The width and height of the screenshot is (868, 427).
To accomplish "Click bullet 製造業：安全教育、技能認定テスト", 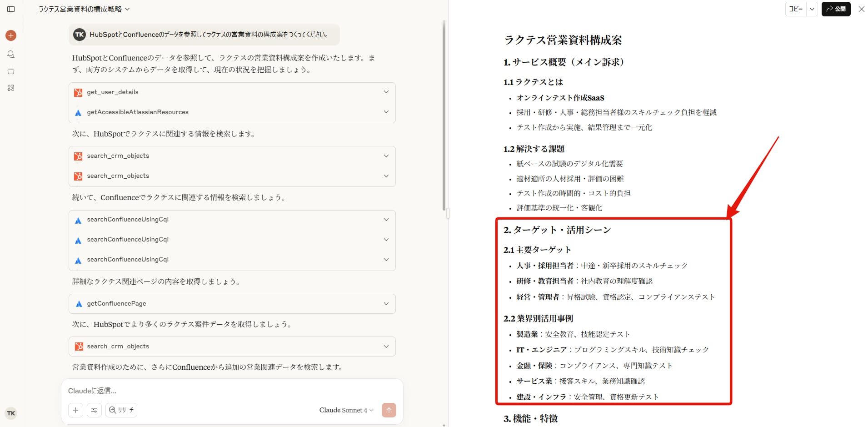I will click(573, 334).
